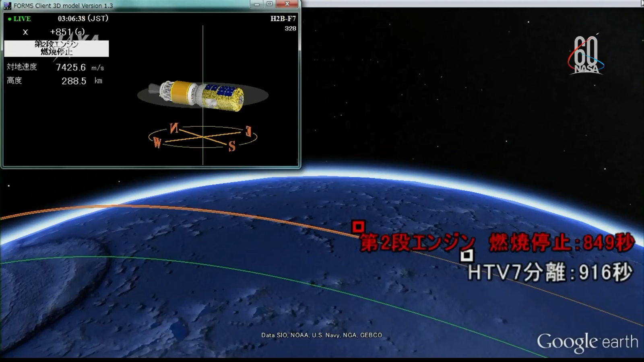Click the FORMS Client app icon in title bar

click(7, 6)
